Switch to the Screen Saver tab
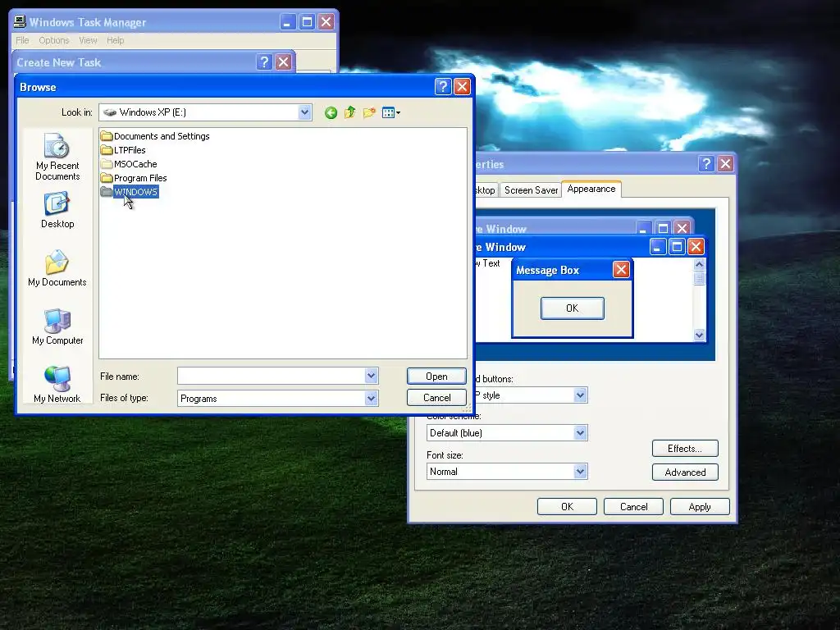This screenshot has width=840, height=630. pos(531,190)
